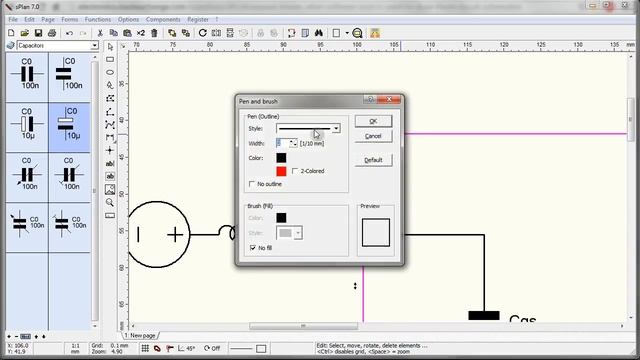Open the brush Style dropdown

click(298, 233)
